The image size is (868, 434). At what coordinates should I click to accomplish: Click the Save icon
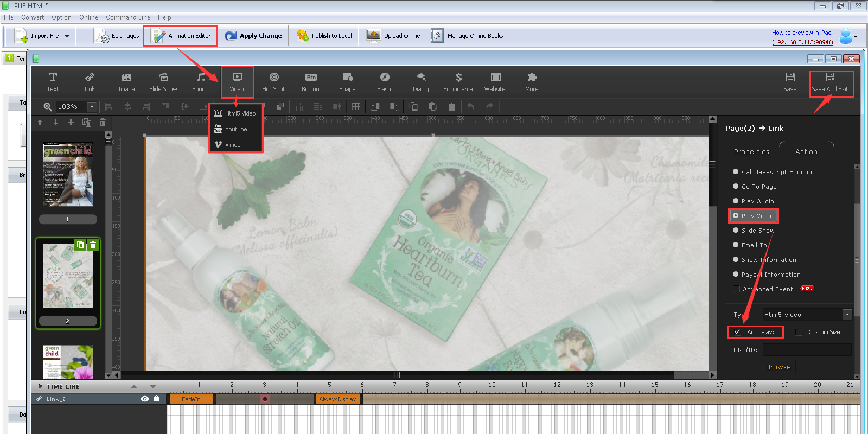click(x=790, y=82)
